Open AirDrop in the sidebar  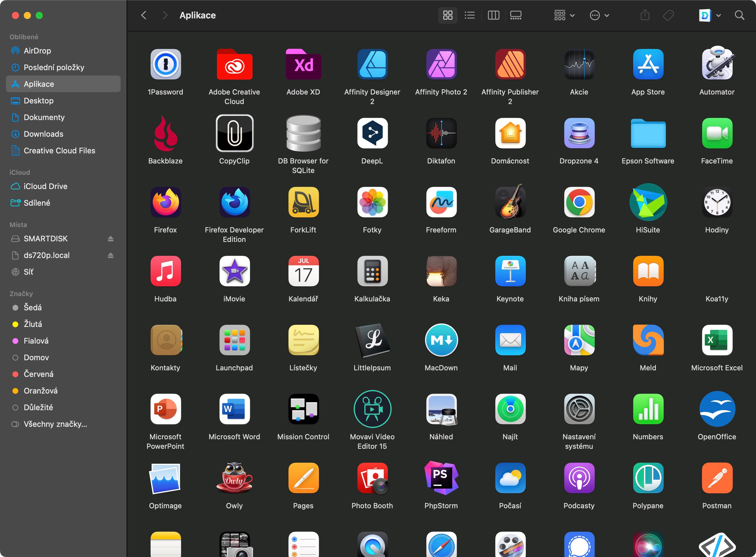tap(63, 51)
